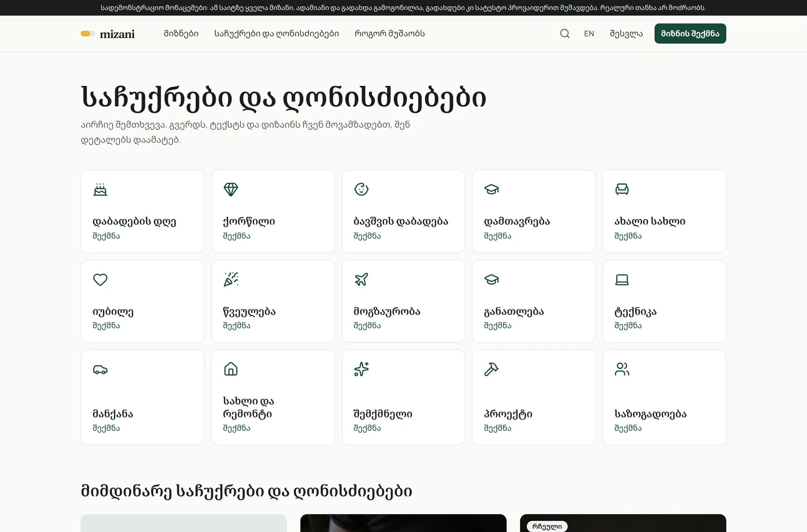
Task: Select the დამთავრება card title
Action: (517, 221)
